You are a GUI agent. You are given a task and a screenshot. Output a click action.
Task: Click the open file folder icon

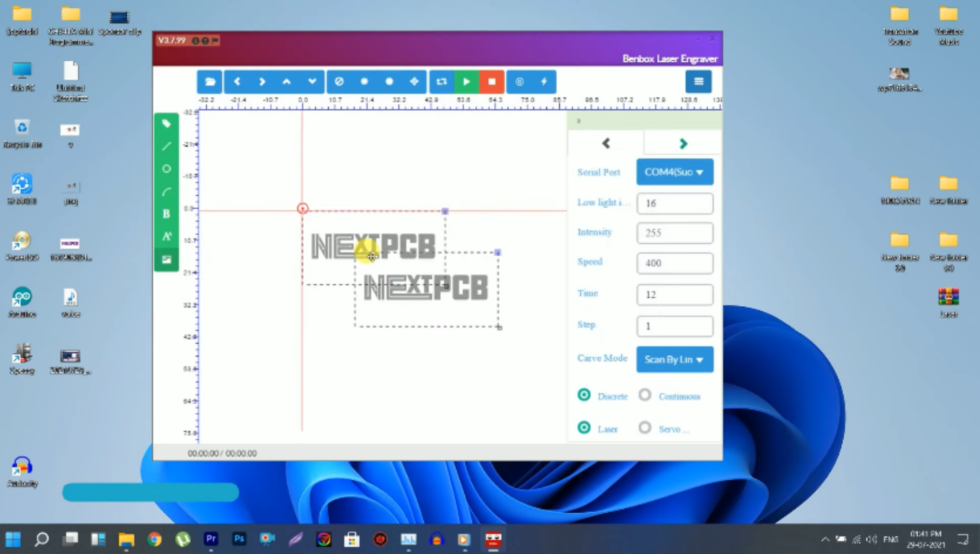click(x=210, y=81)
